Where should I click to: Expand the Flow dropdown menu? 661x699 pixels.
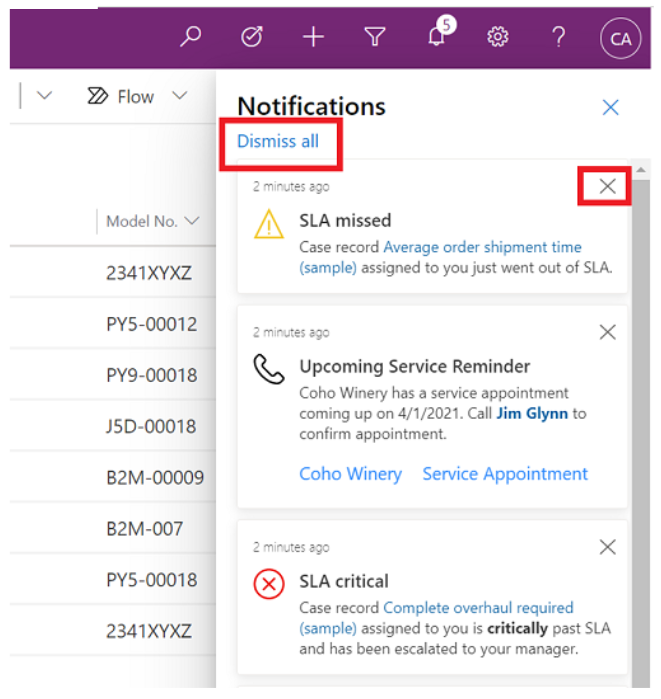[179, 96]
